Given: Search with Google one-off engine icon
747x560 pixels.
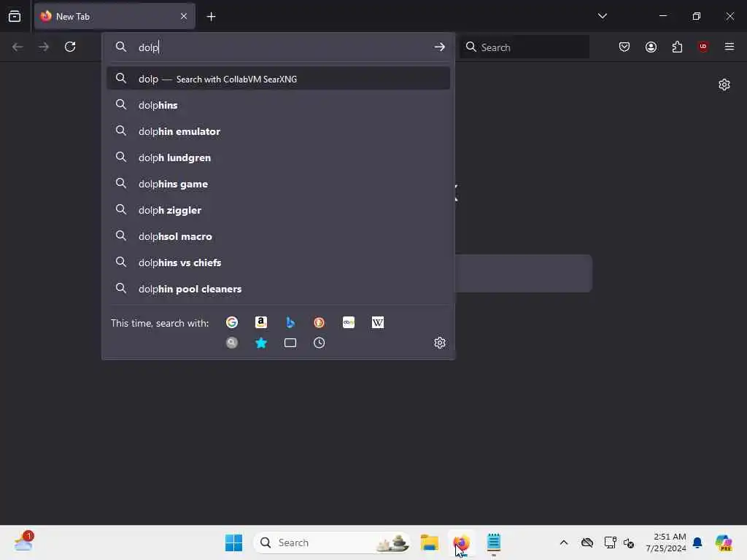Looking at the screenshot, I should pyautogui.click(x=232, y=322).
